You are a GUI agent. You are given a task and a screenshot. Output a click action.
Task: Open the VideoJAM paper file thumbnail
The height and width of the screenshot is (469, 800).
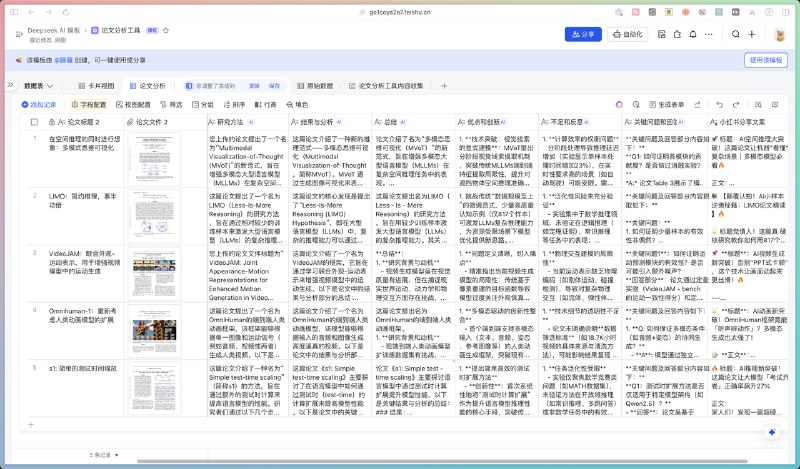tap(154, 274)
